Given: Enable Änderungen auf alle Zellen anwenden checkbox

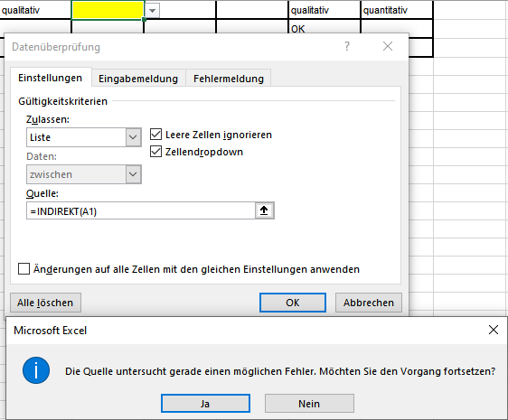Looking at the screenshot, I should [x=24, y=269].
